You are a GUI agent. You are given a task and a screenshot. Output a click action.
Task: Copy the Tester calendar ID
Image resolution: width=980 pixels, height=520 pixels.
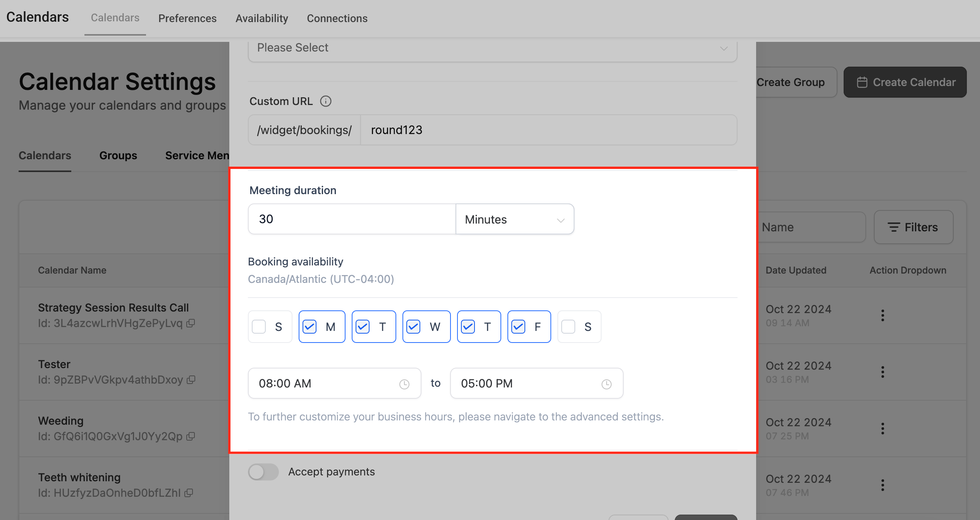pos(191,380)
